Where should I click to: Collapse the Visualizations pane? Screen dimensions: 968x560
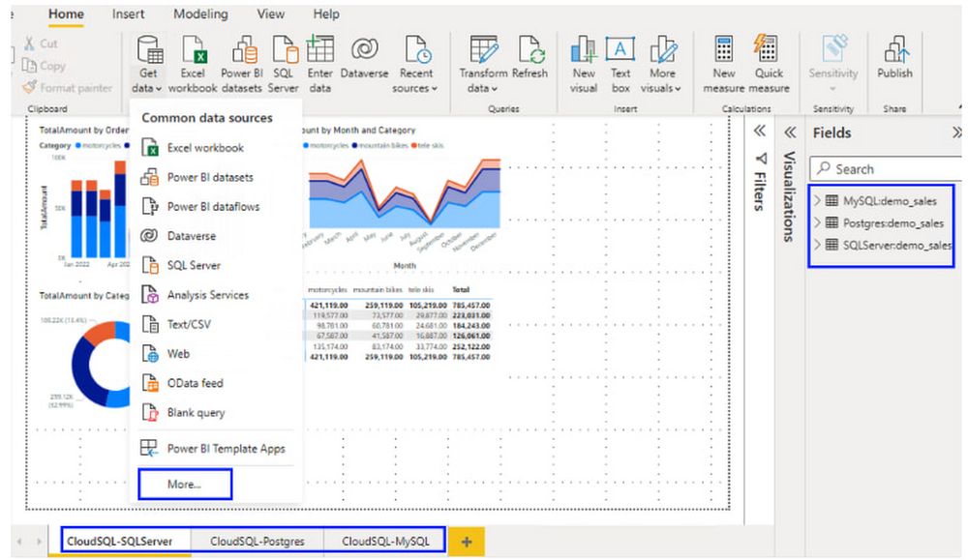pos(789,132)
